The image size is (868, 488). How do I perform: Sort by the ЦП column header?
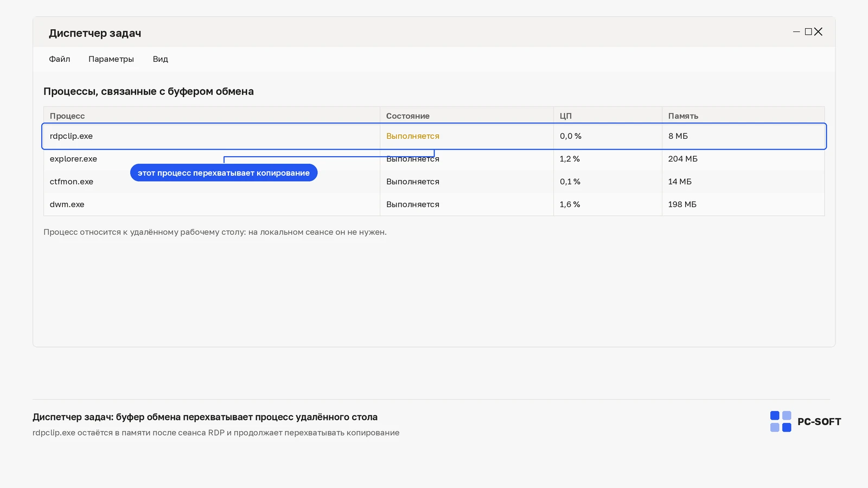click(566, 116)
